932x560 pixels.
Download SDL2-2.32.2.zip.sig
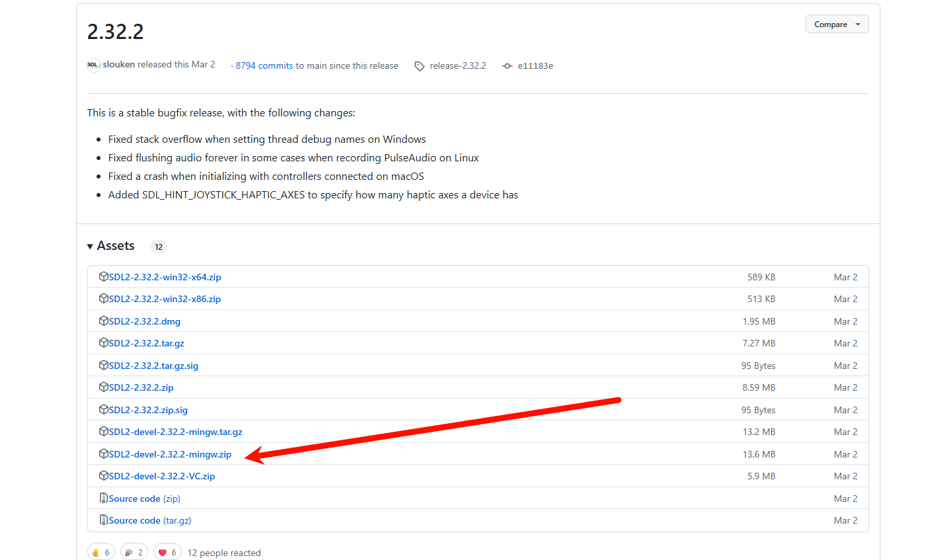point(148,410)
